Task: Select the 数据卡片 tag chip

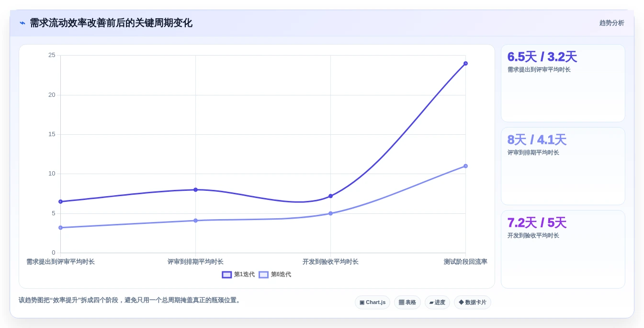Action: coord(473,303)
